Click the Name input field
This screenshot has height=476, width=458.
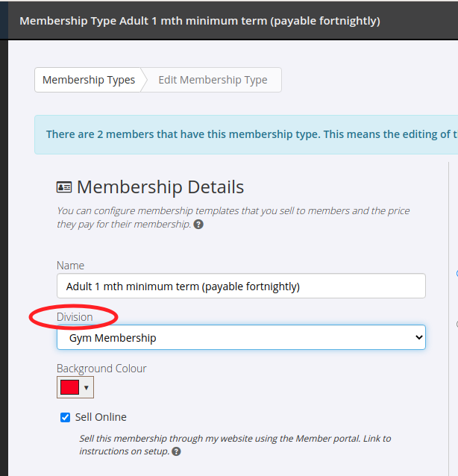pos(241,286)
